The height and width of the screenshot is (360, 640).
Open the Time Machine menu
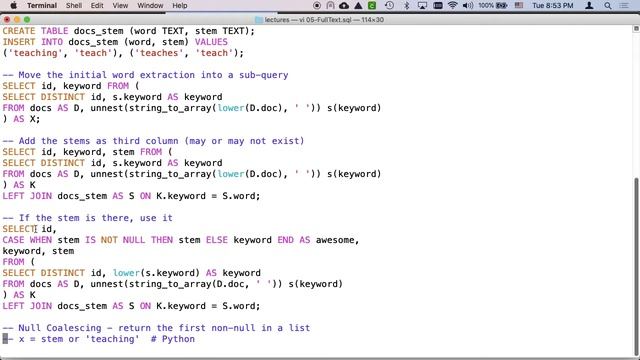[389, 5]
